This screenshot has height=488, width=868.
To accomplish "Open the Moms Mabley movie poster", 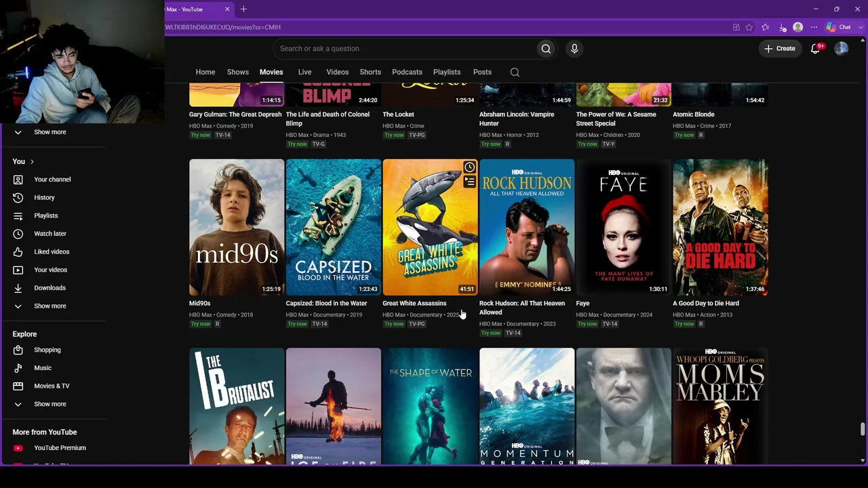I will 720,407.
